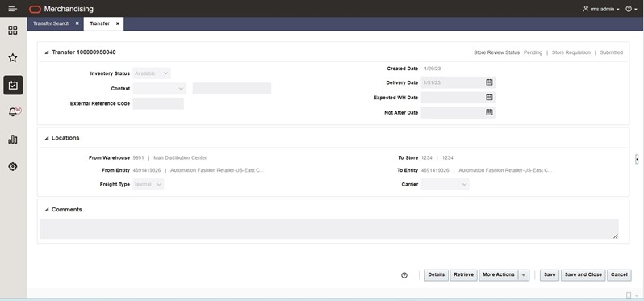Click 'Mah Distribution Center' text
Viewport: 644px width, 301px height.
coord(180,157)
